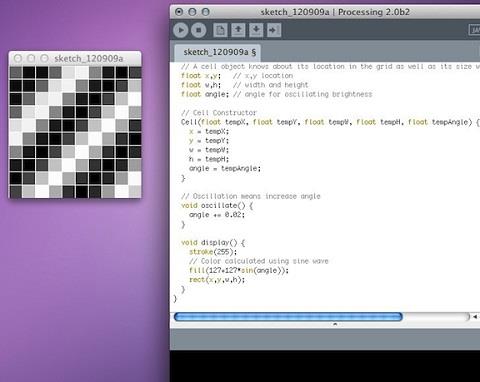480x382 pixels.
Task: Click the blue horizontal scrollbar thumb
Action: tap(288, 317)
